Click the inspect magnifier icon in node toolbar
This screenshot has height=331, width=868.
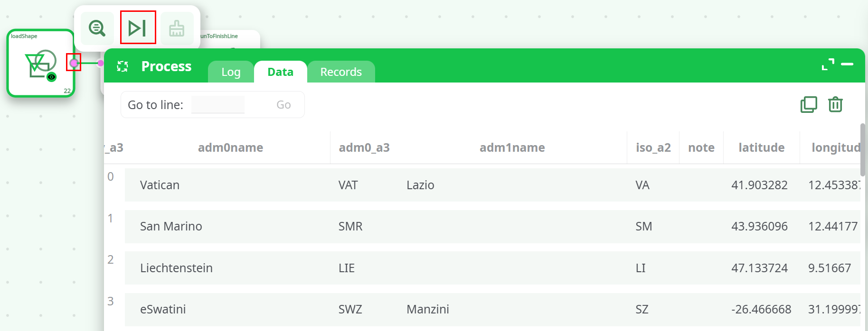coord(97,28)
